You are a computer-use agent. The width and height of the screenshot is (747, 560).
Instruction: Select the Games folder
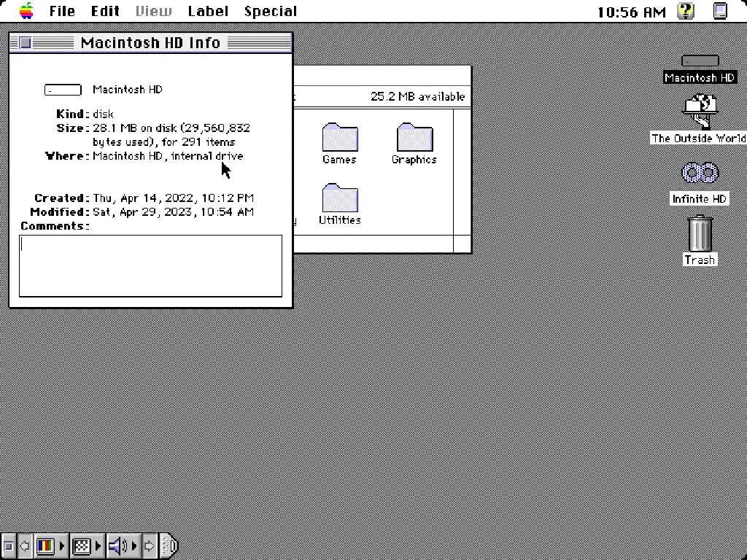(x=340, y=138)
